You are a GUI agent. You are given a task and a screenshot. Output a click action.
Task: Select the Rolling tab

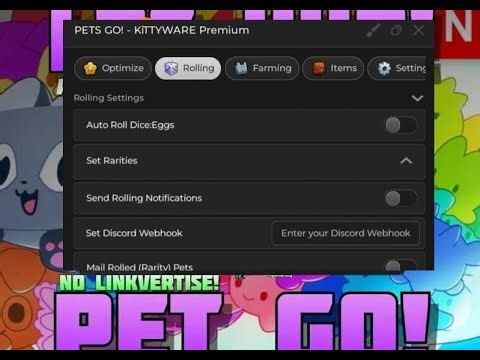(188, 68)
